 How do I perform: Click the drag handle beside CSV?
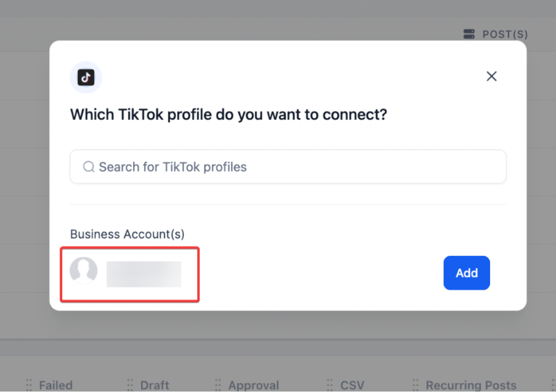pyautogui.click(x=330, y=385)
